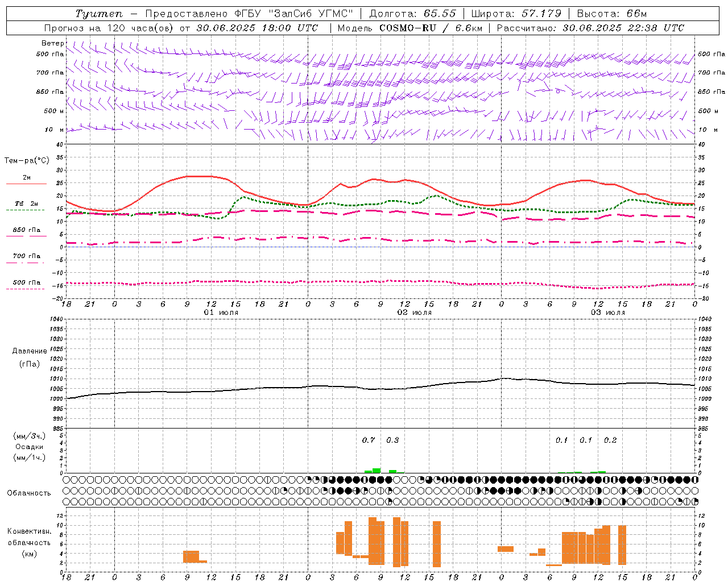728x582 pixels.
Task: Click the 02 июля date label
Action: 415,313
